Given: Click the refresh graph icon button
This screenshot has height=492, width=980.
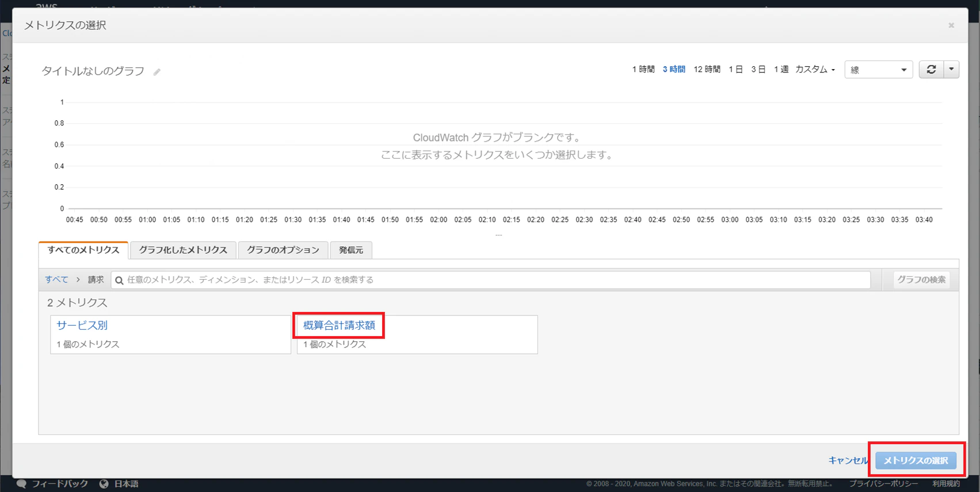Looking at the screenshot, I should (931, 70).
